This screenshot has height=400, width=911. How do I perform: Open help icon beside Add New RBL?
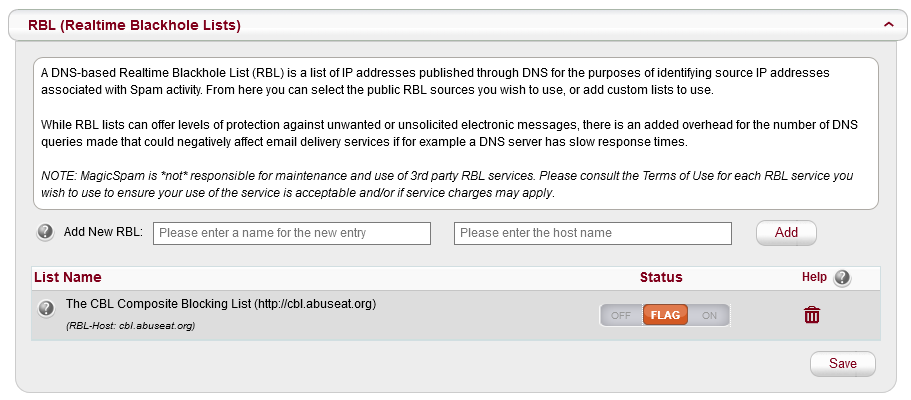(45, 232)
